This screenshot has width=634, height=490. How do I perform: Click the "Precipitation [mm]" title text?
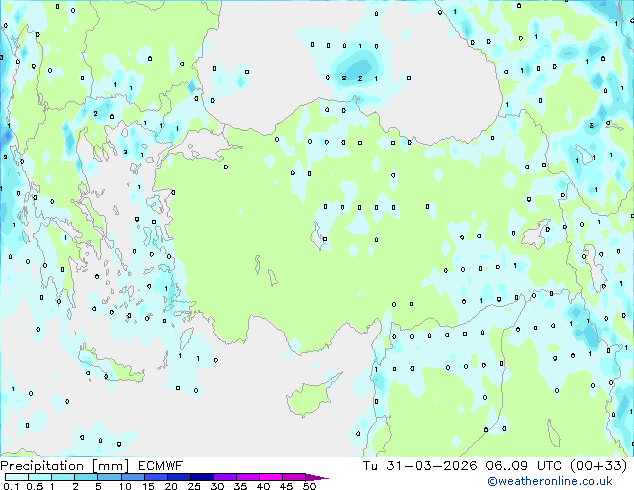coord(65,466)
